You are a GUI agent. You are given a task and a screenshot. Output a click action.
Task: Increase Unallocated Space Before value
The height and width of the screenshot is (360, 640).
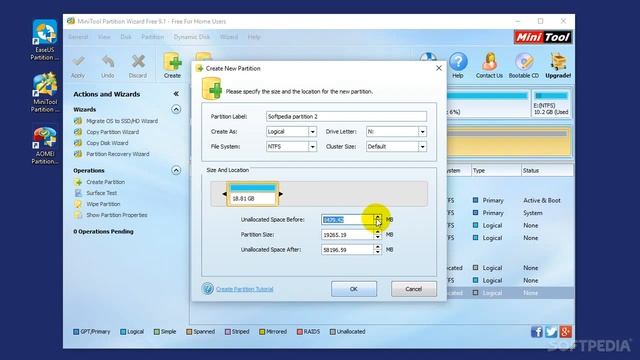click(378, 217)
